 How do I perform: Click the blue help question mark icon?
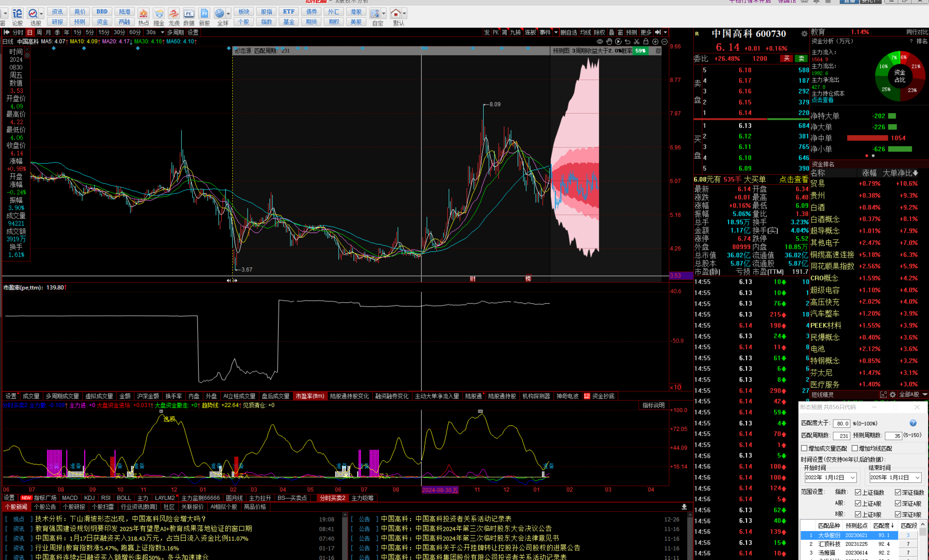pyautogui.click(x=913, y=423)
